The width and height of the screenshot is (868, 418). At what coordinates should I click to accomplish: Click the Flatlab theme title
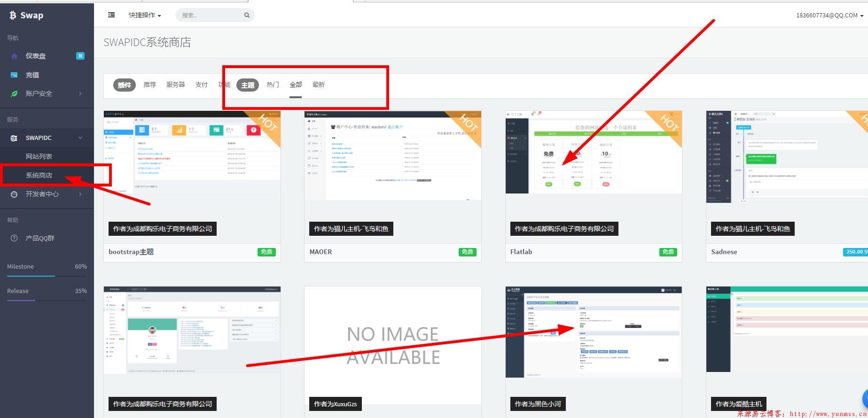pos(521,252)
